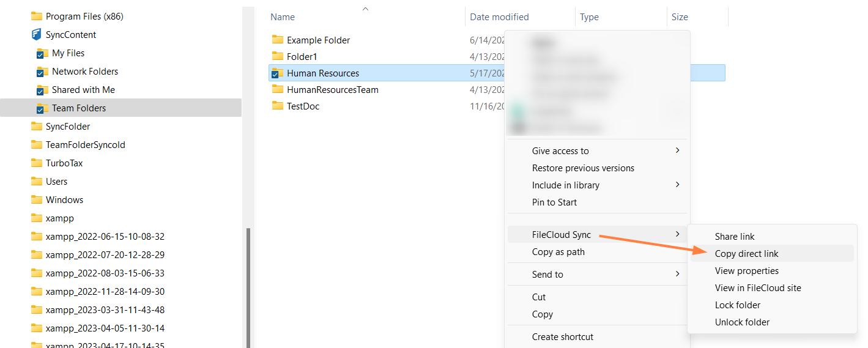
Task: Sort files by Name column header
Action: point(283,17)
